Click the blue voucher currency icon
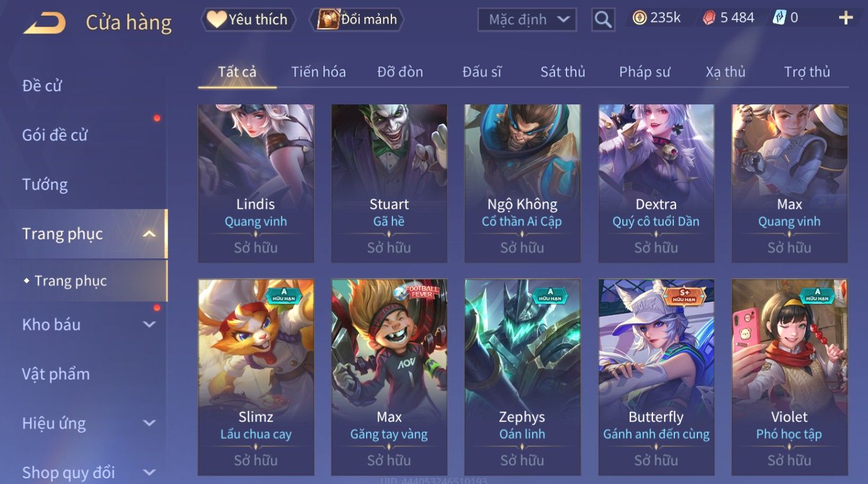Image resolution: width=868 pixels, height=484 pixels. coord(779,18)
